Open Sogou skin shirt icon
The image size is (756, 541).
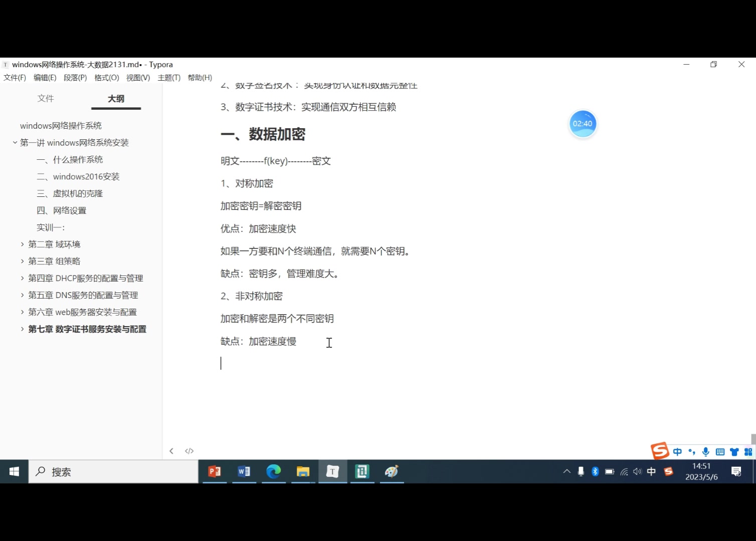[734, 452]
